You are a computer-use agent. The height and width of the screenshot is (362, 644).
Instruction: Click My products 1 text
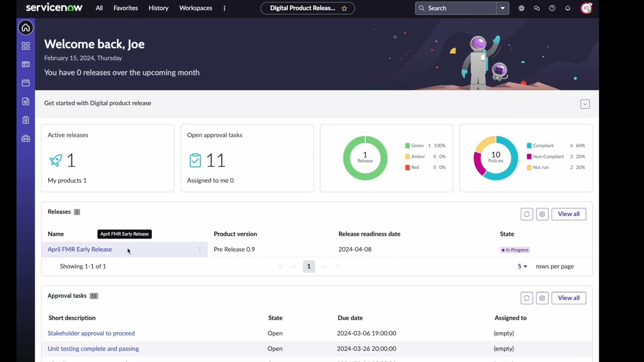click(67, 180)
